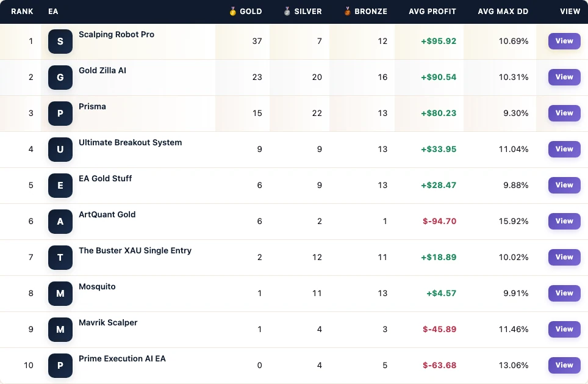Click the 23 gold count cell

257,78
